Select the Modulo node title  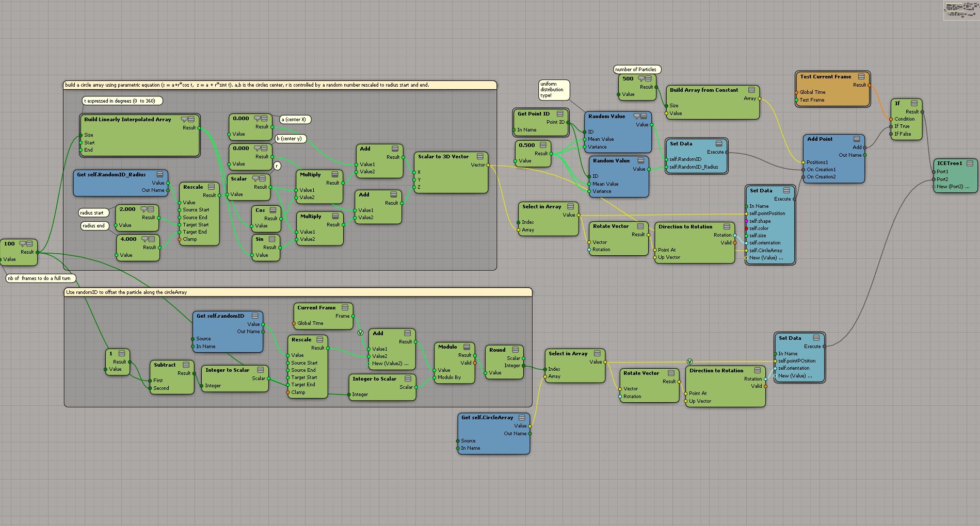tap(447, 347)
